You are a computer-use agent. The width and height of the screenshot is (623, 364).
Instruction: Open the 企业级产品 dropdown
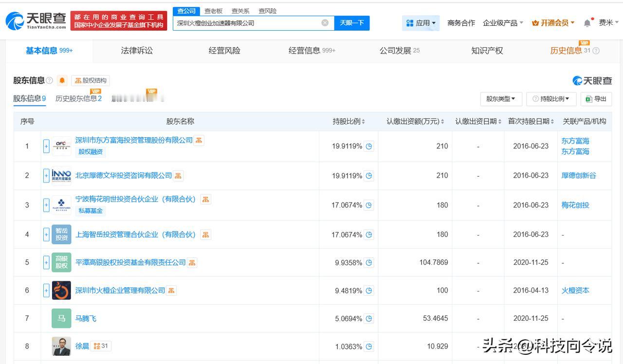pos(503,23)
